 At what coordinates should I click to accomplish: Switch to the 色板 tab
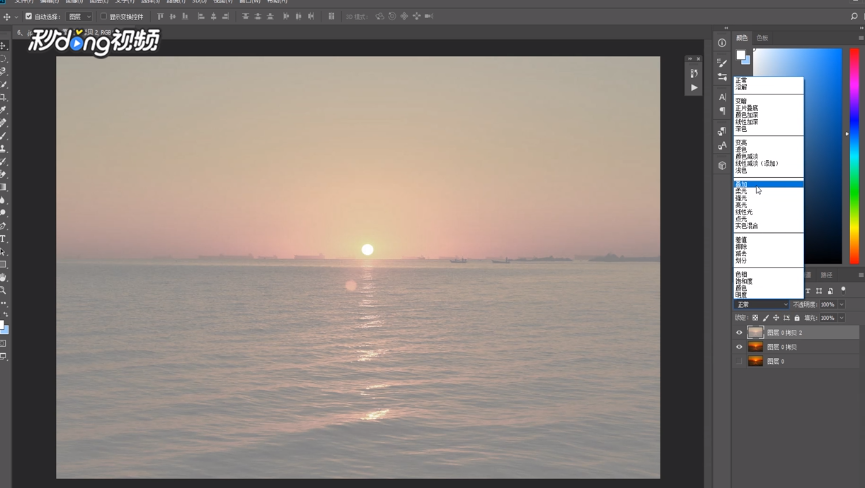762,37
